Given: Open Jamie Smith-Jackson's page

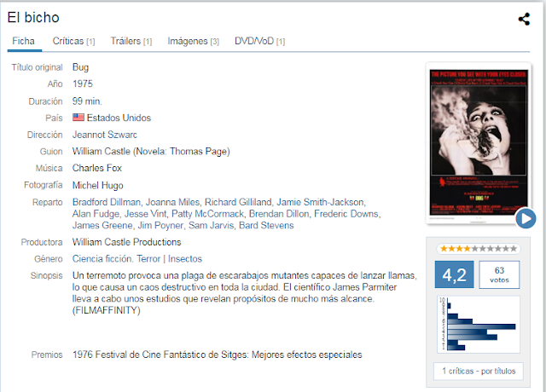Looking at the screenshot, I should pos(320,202).
